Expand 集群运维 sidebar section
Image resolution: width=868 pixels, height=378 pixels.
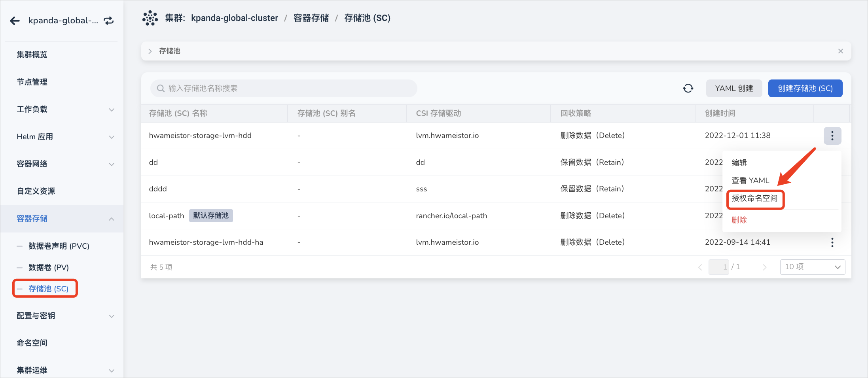[112, 370]
